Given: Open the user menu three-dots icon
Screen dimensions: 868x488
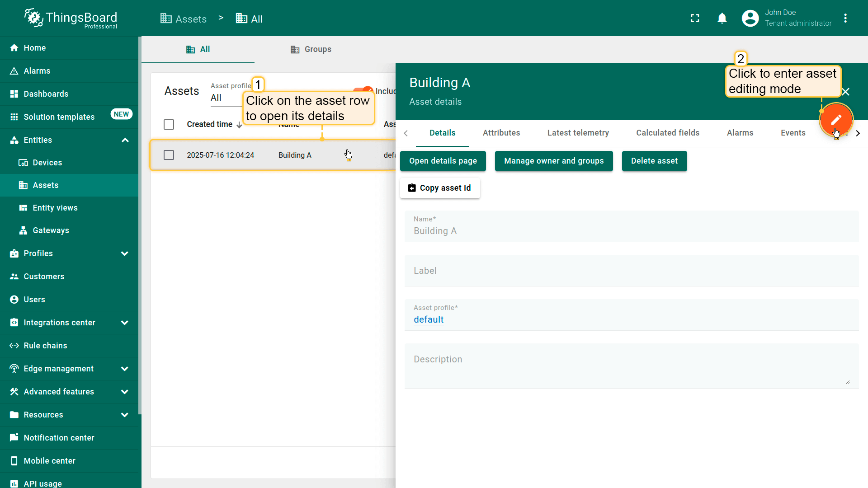Looking at the screenshot, I should click(845, 19).
